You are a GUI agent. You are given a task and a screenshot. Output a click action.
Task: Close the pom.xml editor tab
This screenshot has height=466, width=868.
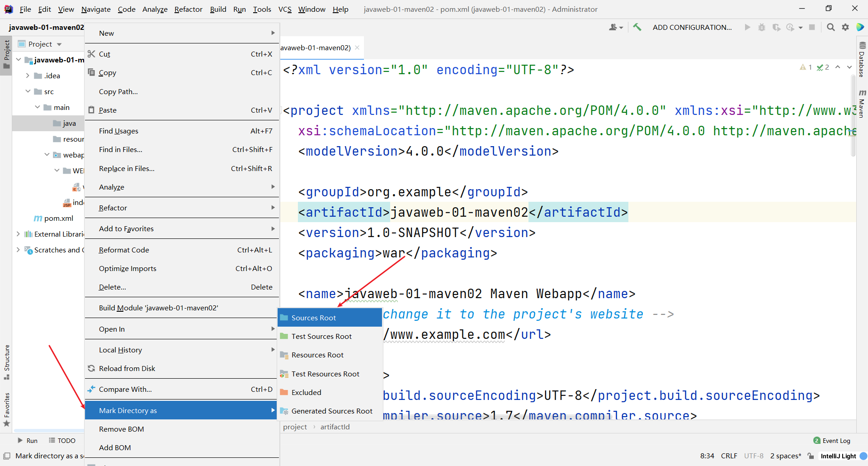point(357,48)
